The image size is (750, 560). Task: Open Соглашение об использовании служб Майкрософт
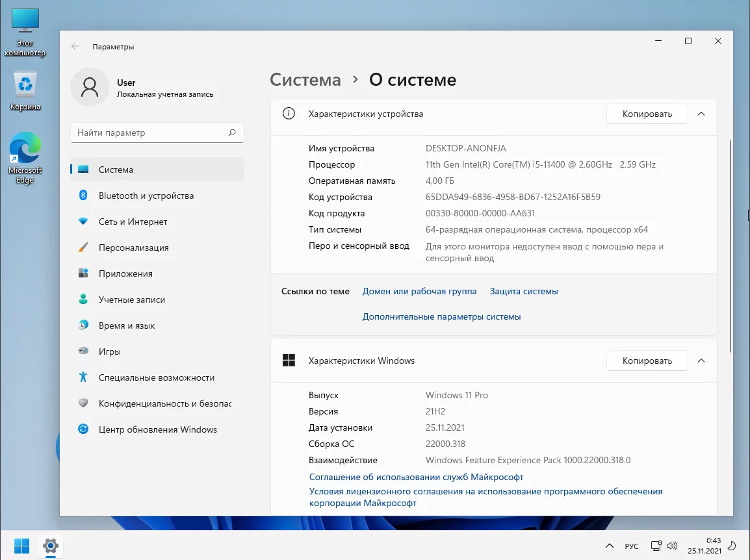pyautogui.click(x=416, y=477)
